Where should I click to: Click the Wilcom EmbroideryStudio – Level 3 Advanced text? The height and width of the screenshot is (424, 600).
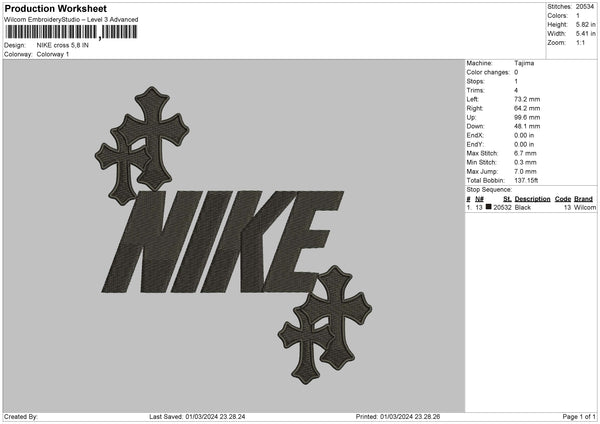[71, 20]
